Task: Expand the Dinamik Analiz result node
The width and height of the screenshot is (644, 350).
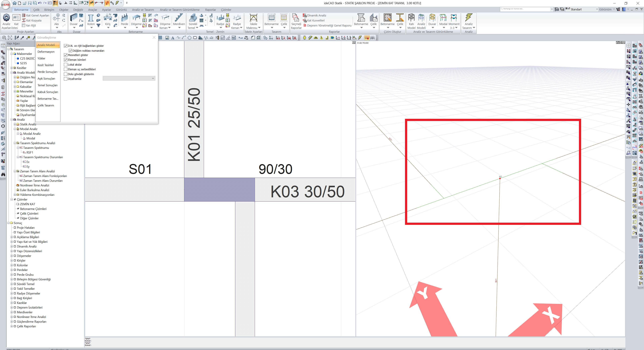Action: pyautogui.click(x=12, y=246)
